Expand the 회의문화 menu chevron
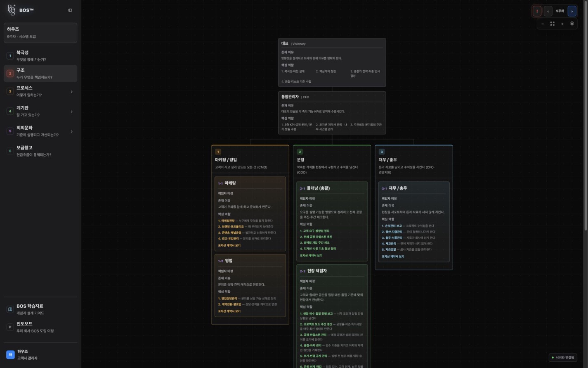This screenshot has height=368, width=588. click(x=71, y=131)
